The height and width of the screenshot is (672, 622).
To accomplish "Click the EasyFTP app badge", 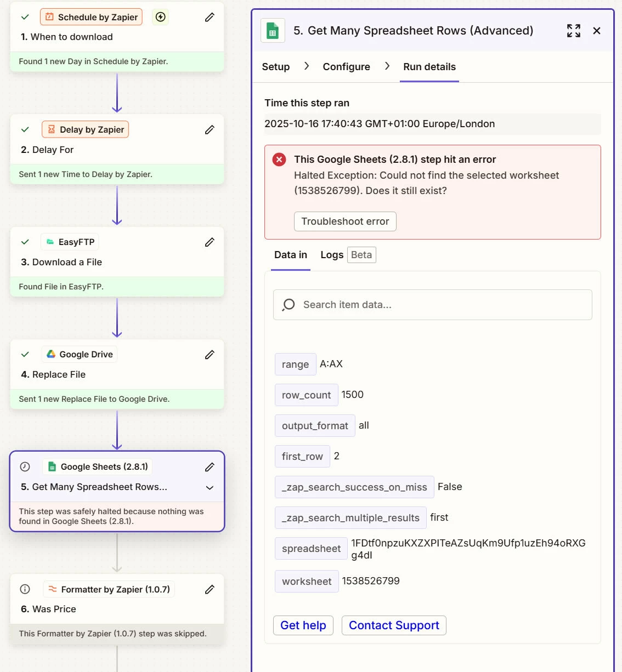I will tap(70, 242).
